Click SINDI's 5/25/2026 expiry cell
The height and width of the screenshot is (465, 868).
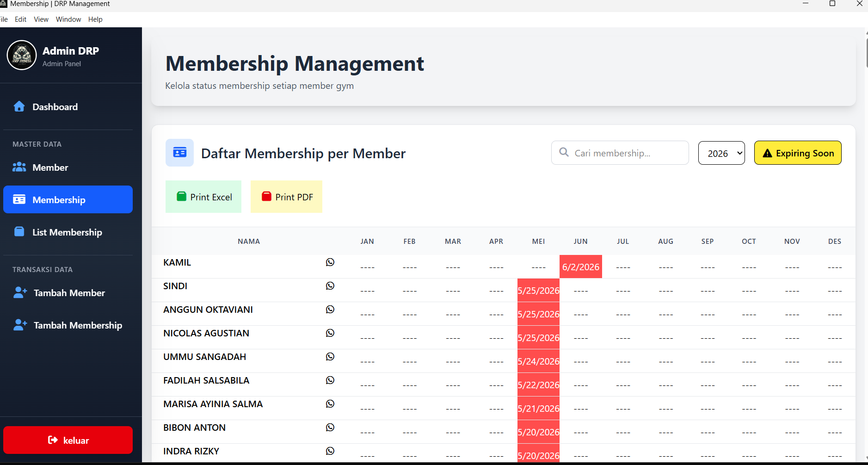pos(538,290)
